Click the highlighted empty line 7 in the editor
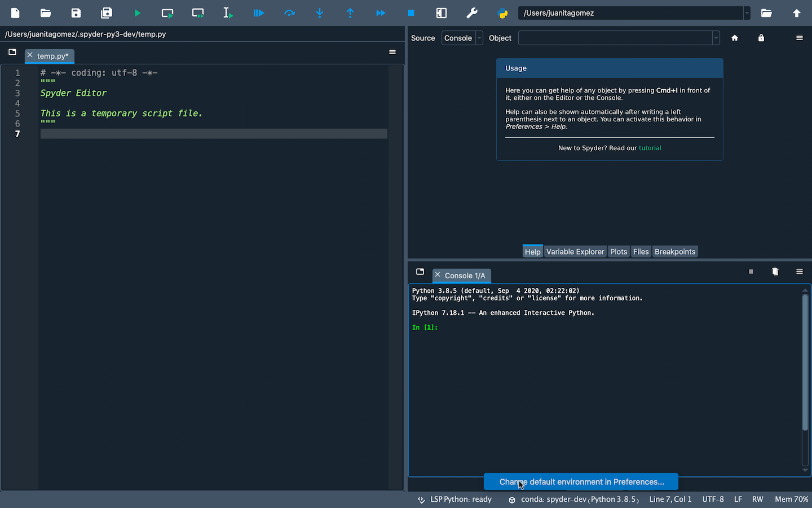The height and width of the screenshot is (508, 812). click(x=214, y=134)
